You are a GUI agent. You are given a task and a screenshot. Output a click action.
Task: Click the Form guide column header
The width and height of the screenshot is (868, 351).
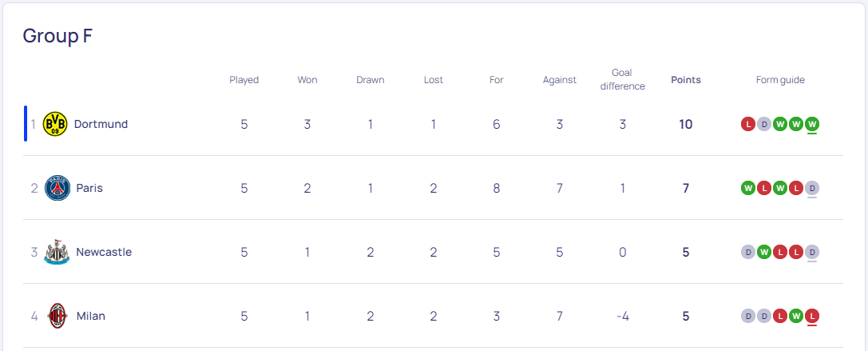click(x=780, y=80)
